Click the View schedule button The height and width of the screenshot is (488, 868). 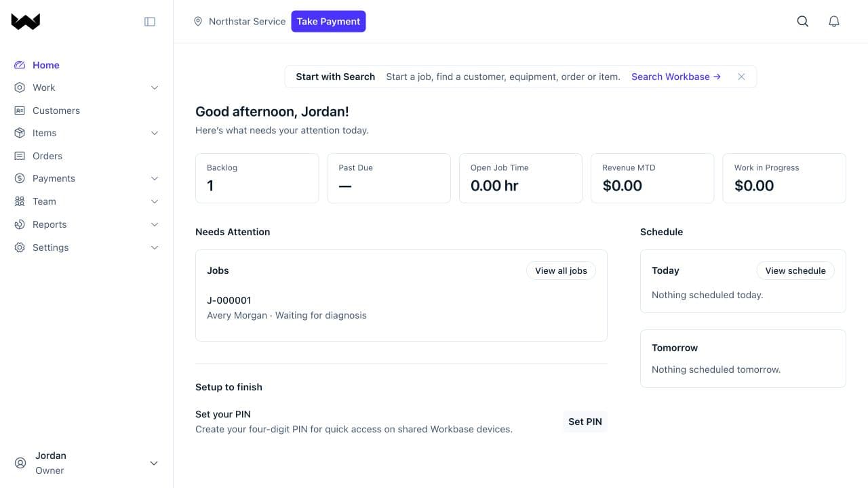tap(795, 270)
